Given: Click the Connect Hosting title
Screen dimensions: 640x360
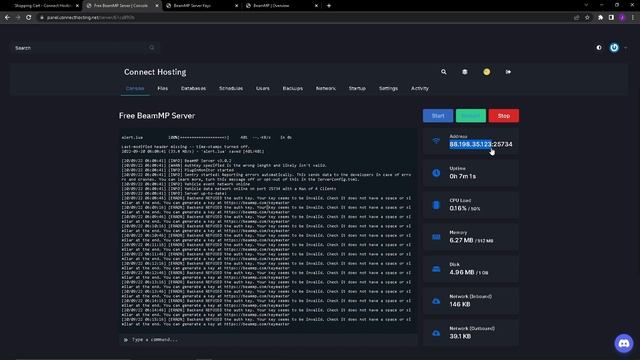Looking at the screenshot, I should coord(155,72).
